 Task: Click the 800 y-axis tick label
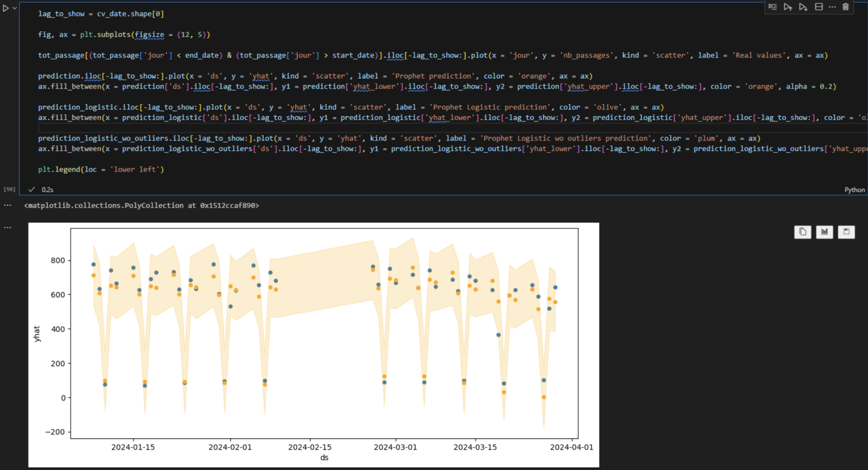[58, 261]
